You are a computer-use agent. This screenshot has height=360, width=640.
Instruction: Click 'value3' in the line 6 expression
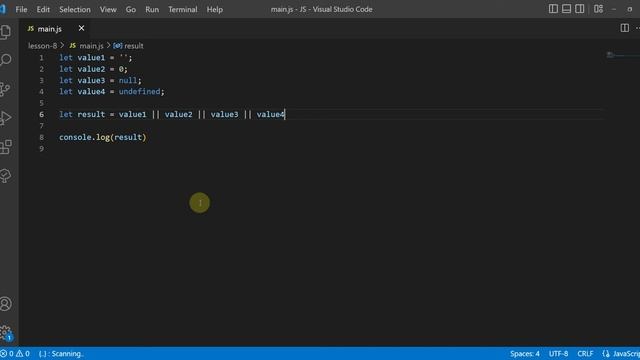click(224, 114)
